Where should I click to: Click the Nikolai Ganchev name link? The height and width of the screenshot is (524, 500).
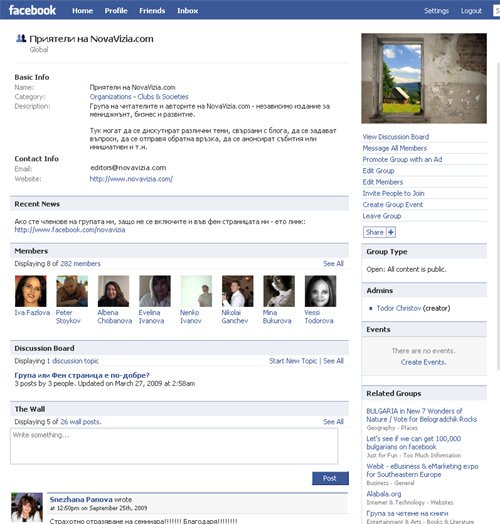tap(235, 317)
